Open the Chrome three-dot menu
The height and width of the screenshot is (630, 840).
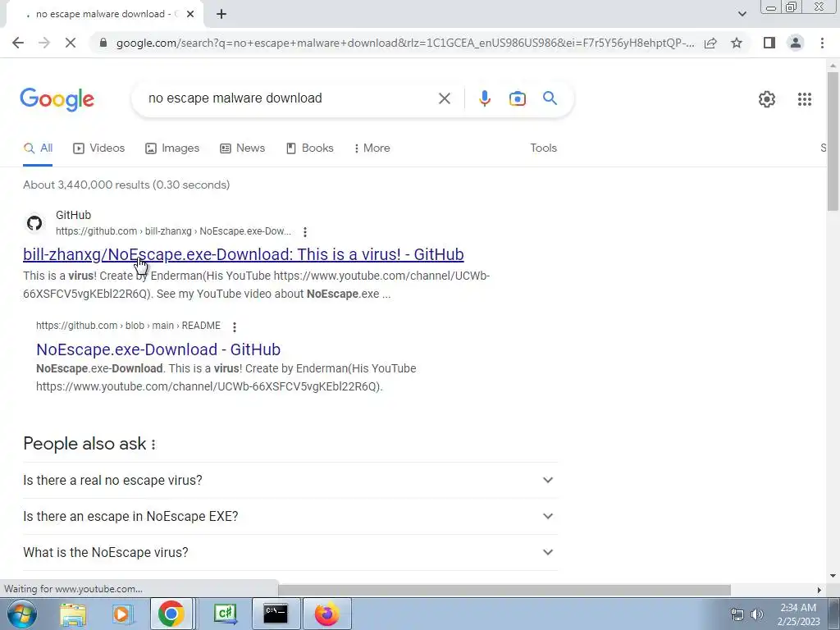point(822,43)
